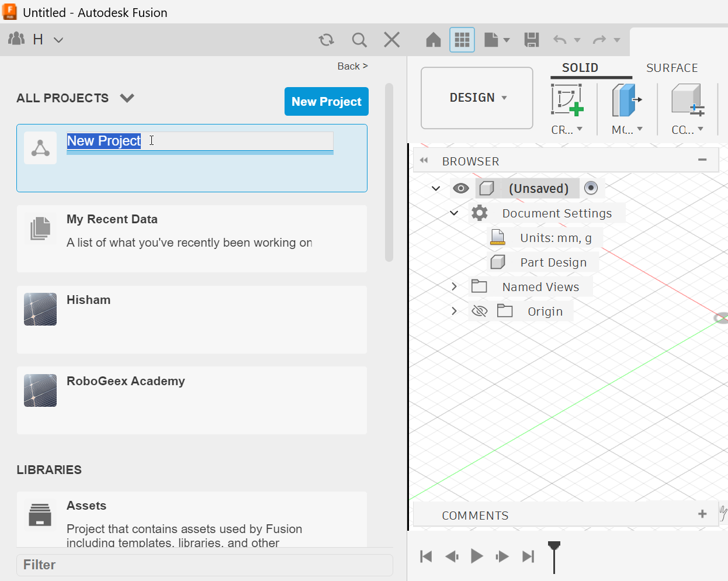Select the Named Views folder
The image size is (728, 581).
point(540,287)
